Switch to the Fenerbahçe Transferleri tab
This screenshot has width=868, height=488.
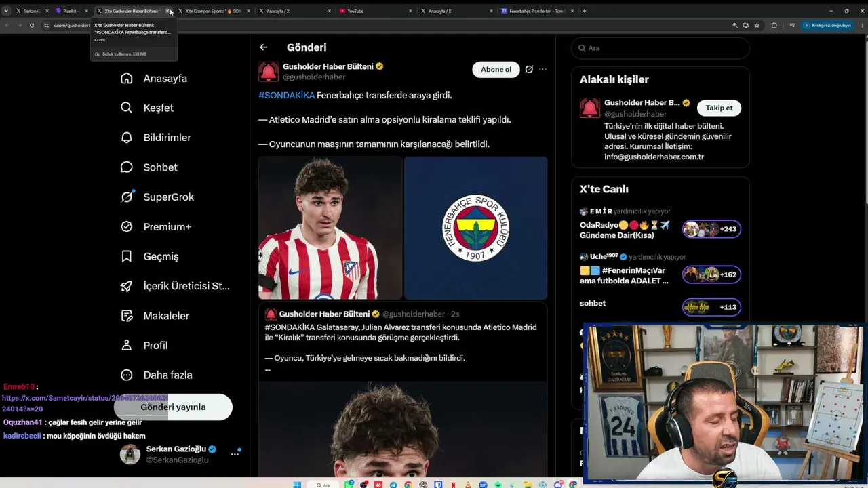tap(538, 11)
